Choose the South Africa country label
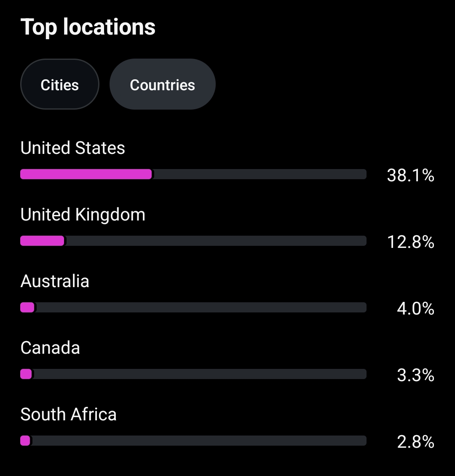 tap(68, 415)
